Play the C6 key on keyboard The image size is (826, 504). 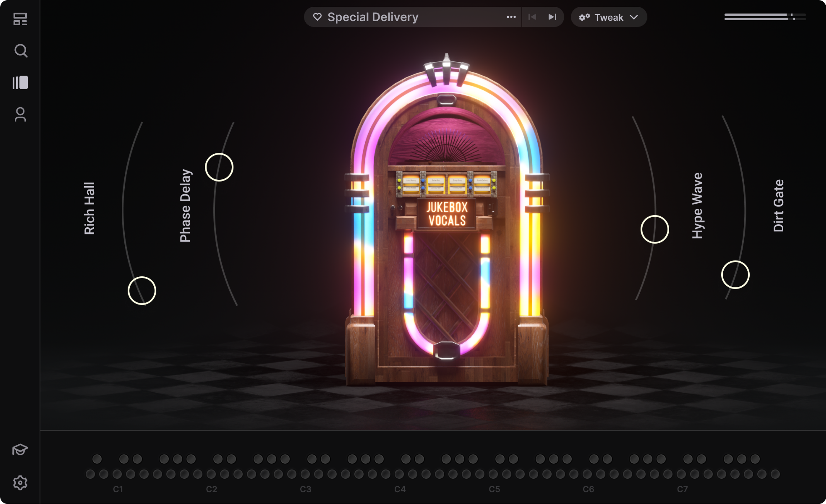[x=587, y=474]
